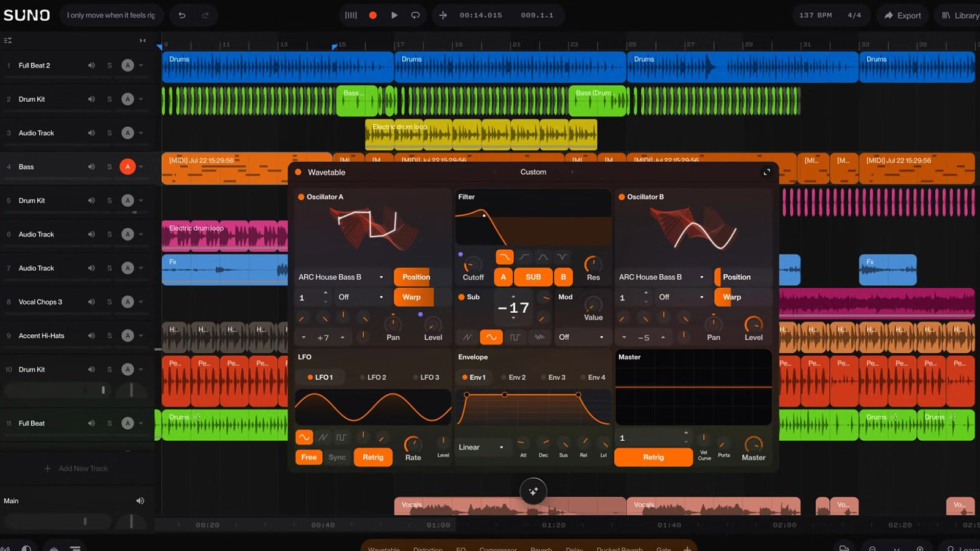The width and height of the screenshot is (980, 551).
Task: Open Oscillator A wavetable ARC House Bass B dropdown
Action: pyautogui.click(x=341, y=277)
